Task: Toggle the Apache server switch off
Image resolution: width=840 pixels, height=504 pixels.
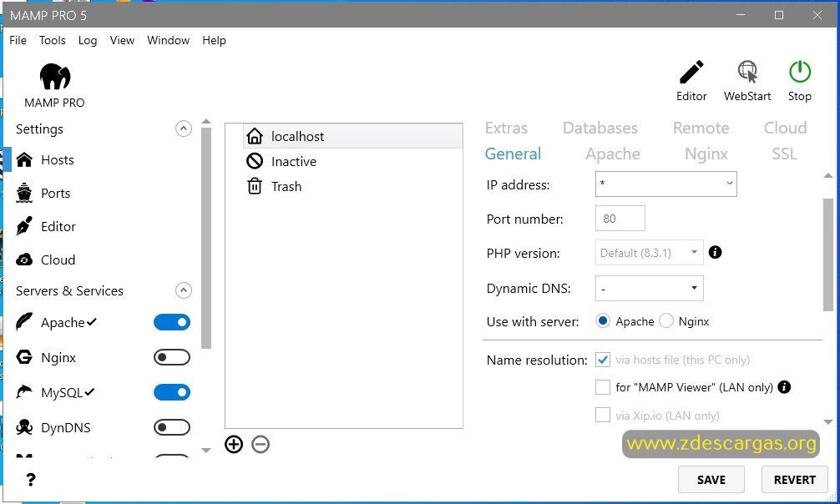Action: coord(172,322)
